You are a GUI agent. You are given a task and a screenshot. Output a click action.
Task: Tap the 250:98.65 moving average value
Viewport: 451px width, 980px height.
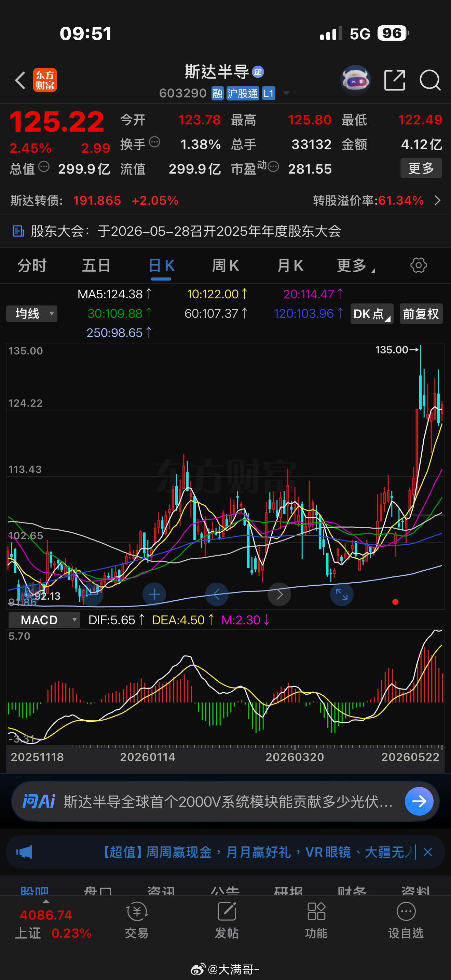point(119,333)
